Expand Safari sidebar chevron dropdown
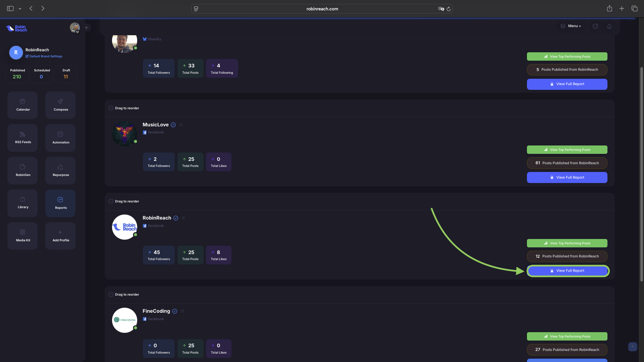The image size is (644, 362). coord(20,9)
